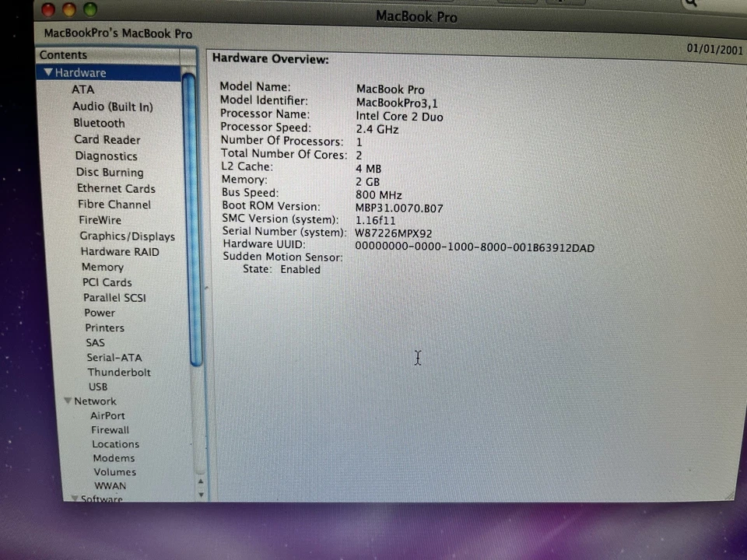Collapse the Network section

point(68,401)
